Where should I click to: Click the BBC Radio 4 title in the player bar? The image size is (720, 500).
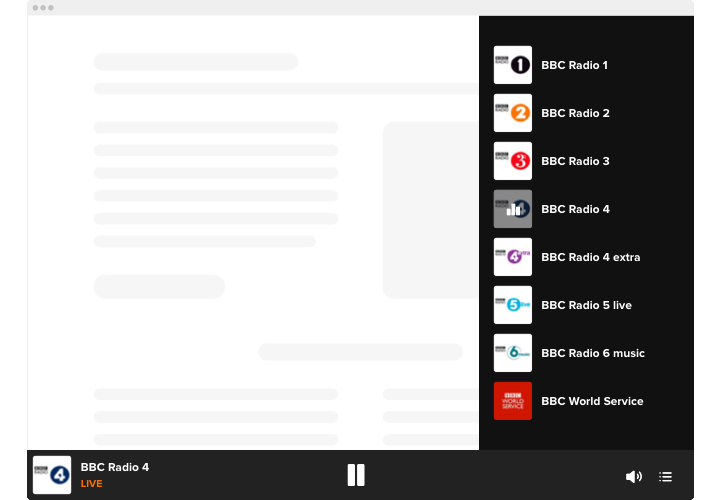(115, 467)
